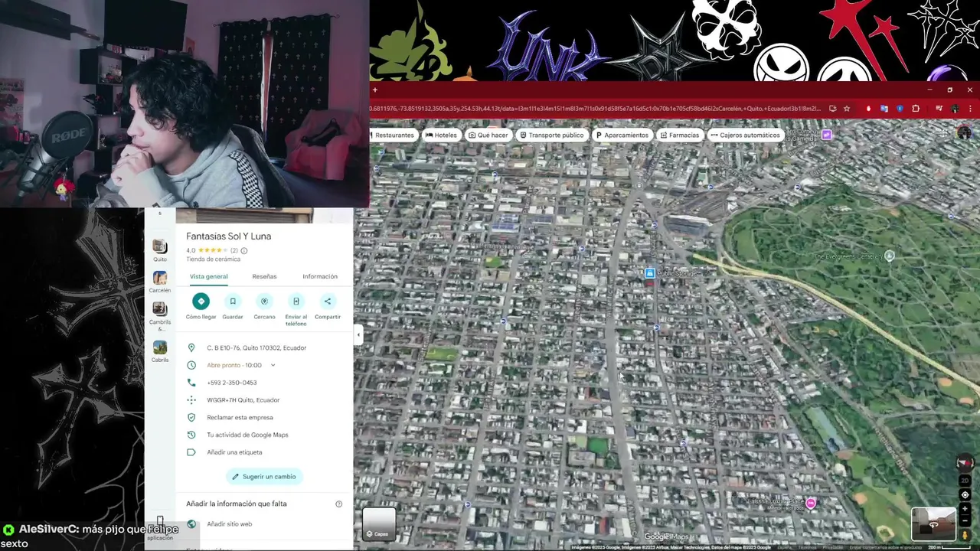The image size is (980, 551).
Task: Open Quito recent item in sidebar
Action: tap(159, 249)
